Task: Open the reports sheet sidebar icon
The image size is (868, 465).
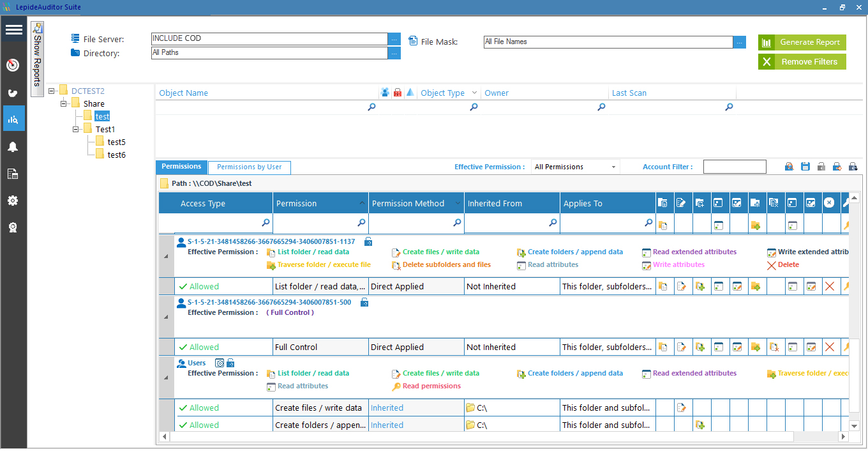Action: pos(13,174)
